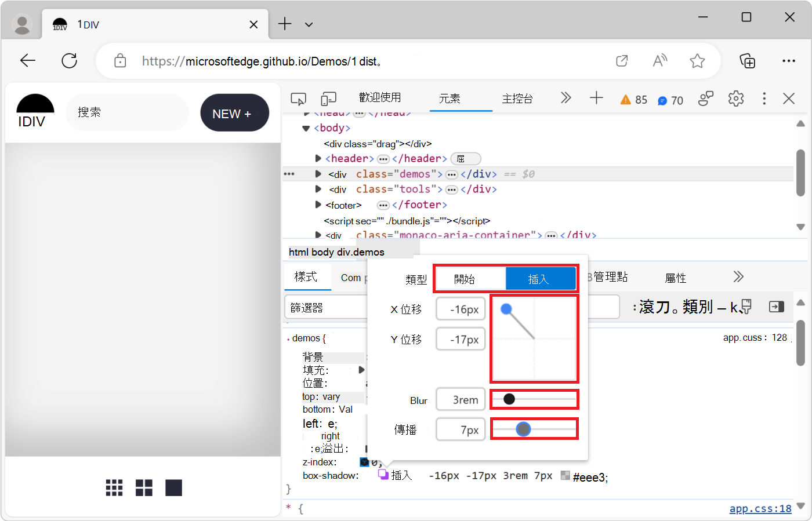Add this page to favorites
This screenshot has height=521, width=812.
pyautogui.click(x=697, y=60)
